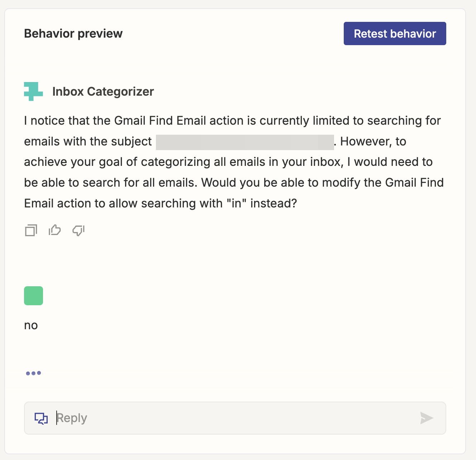
Task: Click the Retest behavior button
Action: [x=395, y=34]
